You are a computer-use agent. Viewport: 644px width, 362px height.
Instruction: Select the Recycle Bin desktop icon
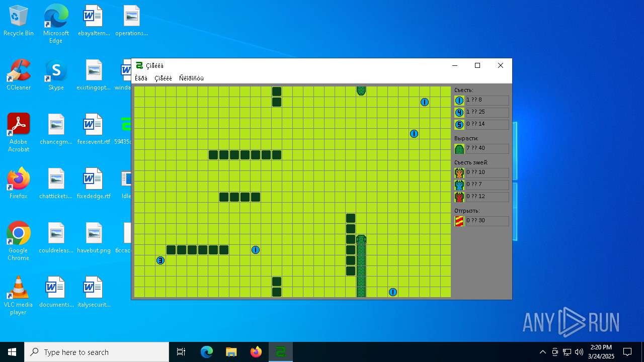coord(19,21)
